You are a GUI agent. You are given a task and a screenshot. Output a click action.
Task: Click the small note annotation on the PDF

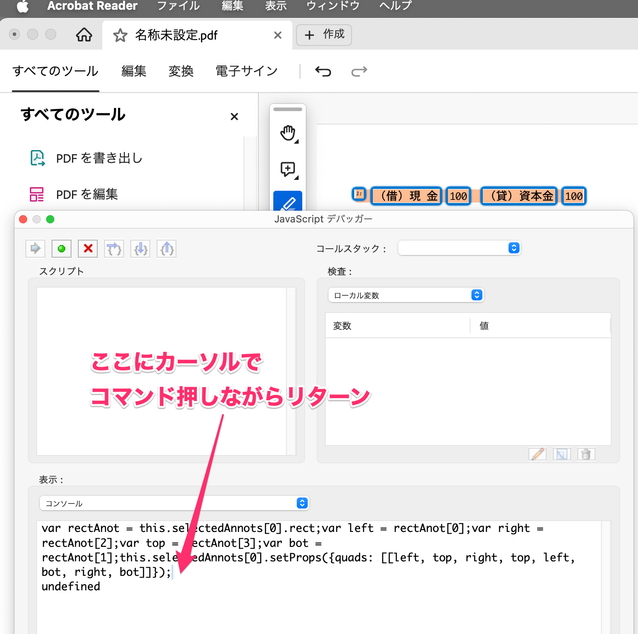tap(359, 194)
